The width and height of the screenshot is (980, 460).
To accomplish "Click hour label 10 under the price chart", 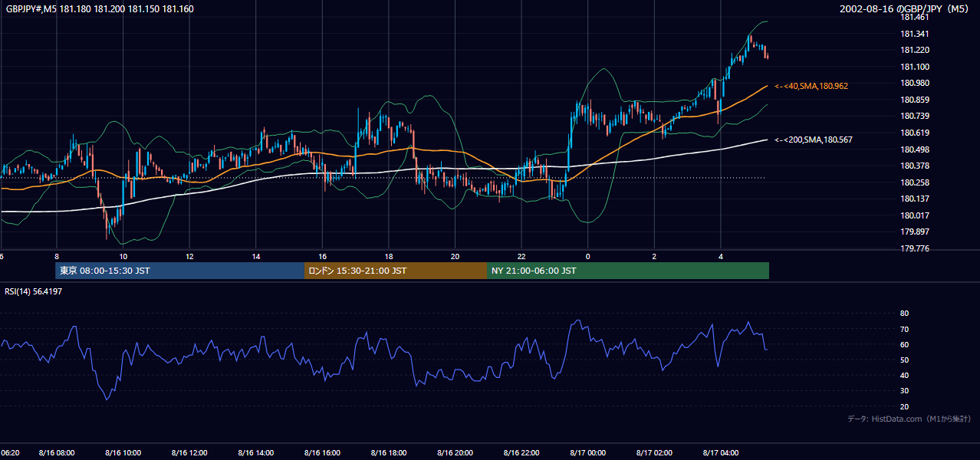I will 123,257.
